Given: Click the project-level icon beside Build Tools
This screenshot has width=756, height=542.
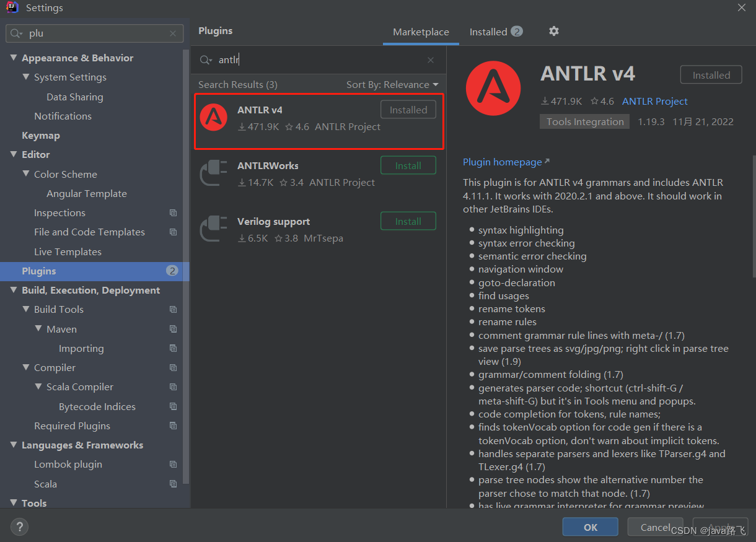Looking at the screenshot, I should coord(173,310).
